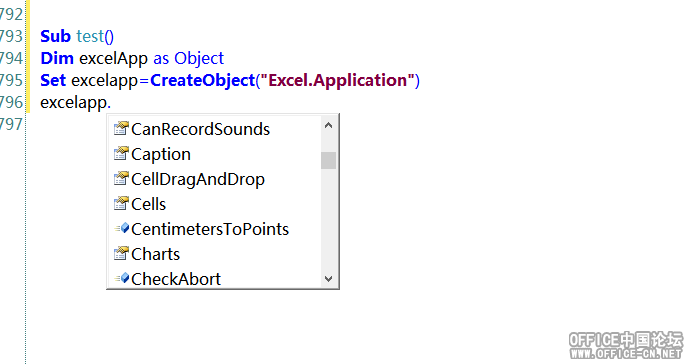Place the cursor after "excelapp." on line 796
This screenshot has height=364, width=689.
coord(112,102)
